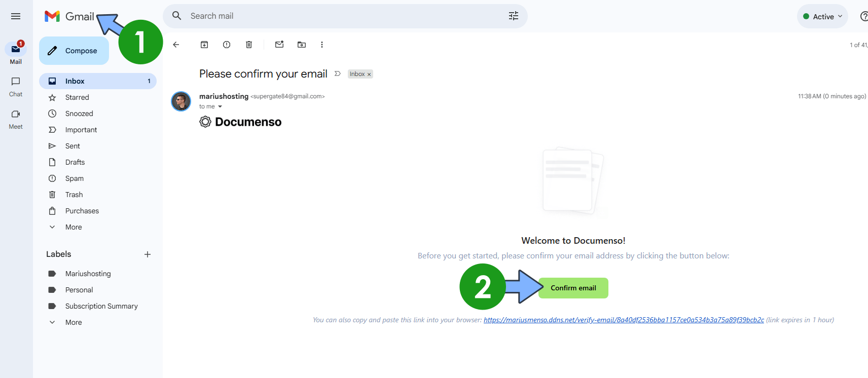Focus the Search mail field
Screen dimensions: 868x378
pyautogui.click(x=345, y=16)
